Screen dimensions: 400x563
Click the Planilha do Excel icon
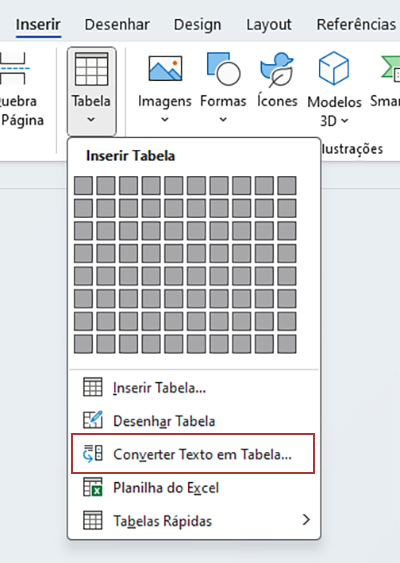pos(93,487)
